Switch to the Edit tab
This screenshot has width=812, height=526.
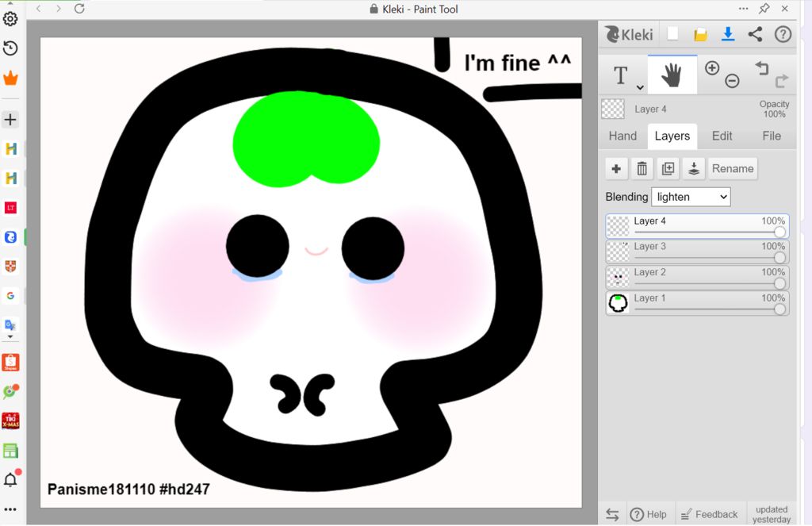click(722, 136)
